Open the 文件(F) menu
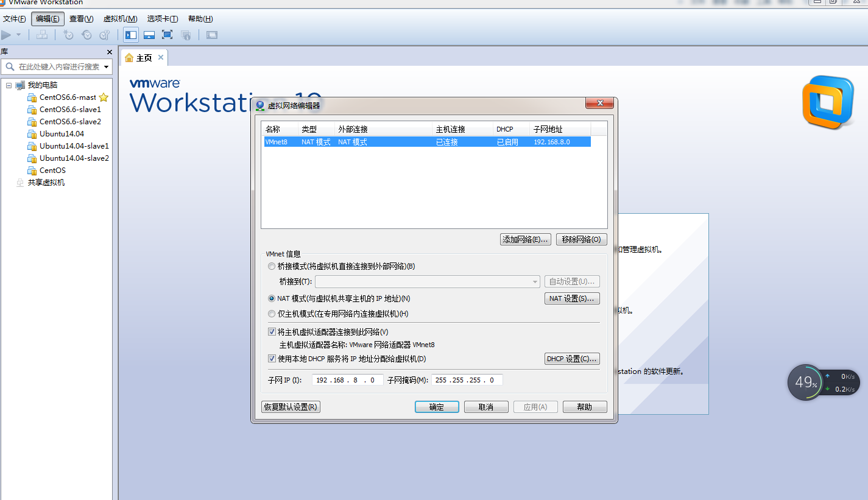 (15, 19)
